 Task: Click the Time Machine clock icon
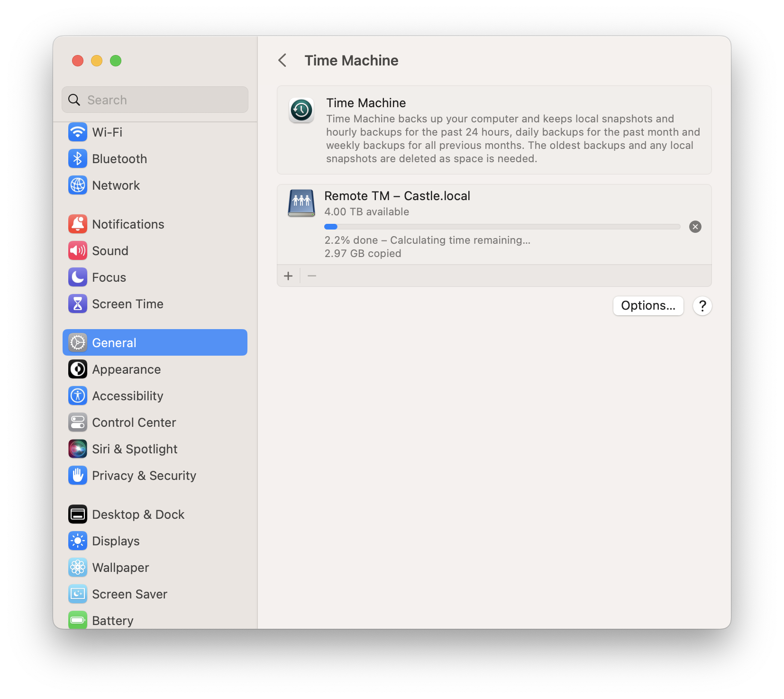[301, 110]
